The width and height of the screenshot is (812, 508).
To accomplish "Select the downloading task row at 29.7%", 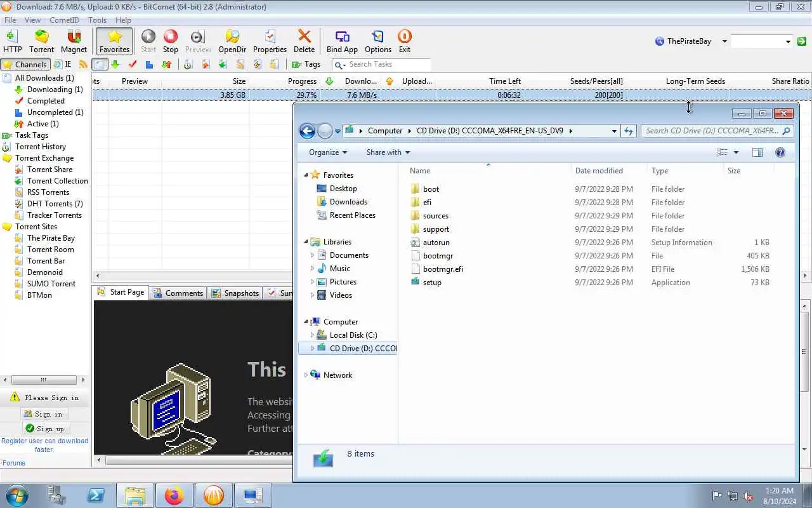I will click(452, 95).
